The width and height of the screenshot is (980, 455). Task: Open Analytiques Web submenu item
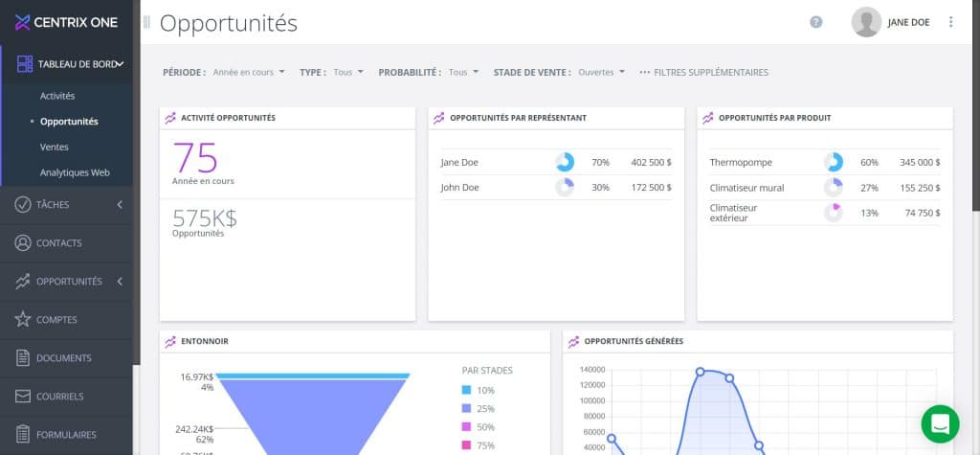pos(75,172)
